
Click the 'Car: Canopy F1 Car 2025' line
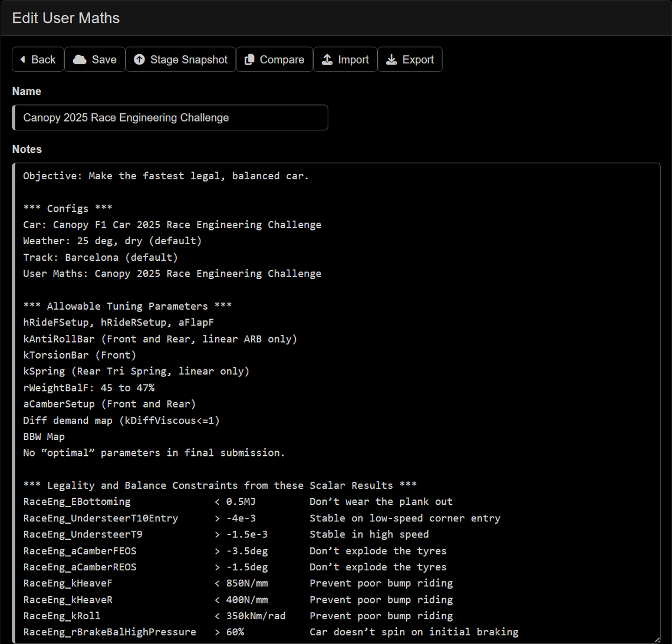(x=172, y=225)
